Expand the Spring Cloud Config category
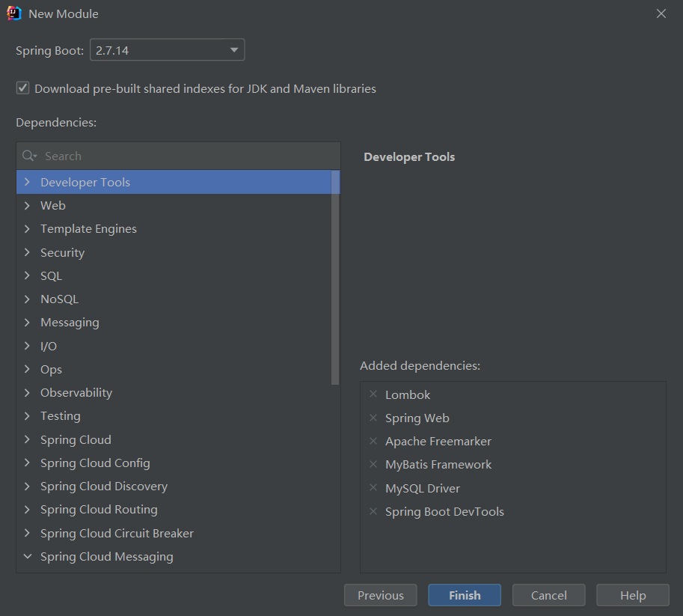This screenshot has width=683, height=616. [x=27, y=463]
